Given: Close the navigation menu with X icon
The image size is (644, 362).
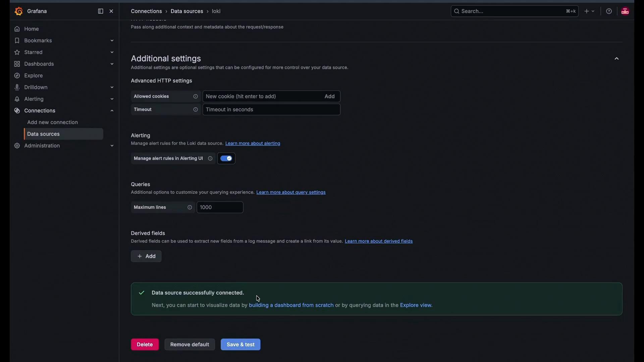Looking at the screenshot, I should tap(111, 11).
